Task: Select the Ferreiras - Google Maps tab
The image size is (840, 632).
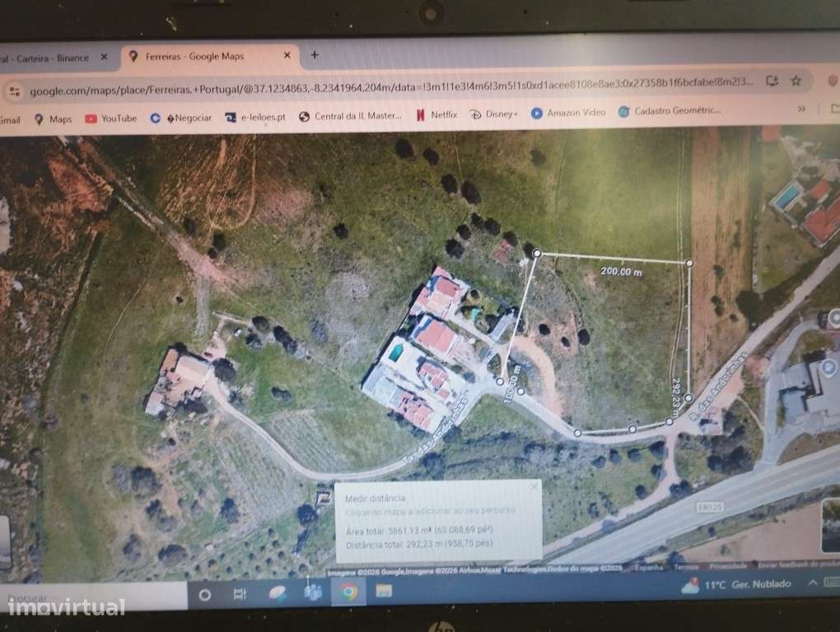Action: [x=211, y=56]
